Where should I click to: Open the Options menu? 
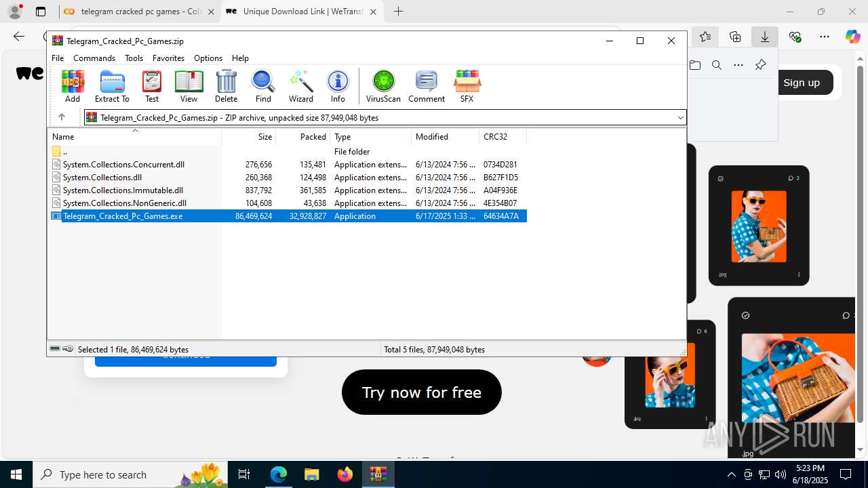[x=208, y=58]
